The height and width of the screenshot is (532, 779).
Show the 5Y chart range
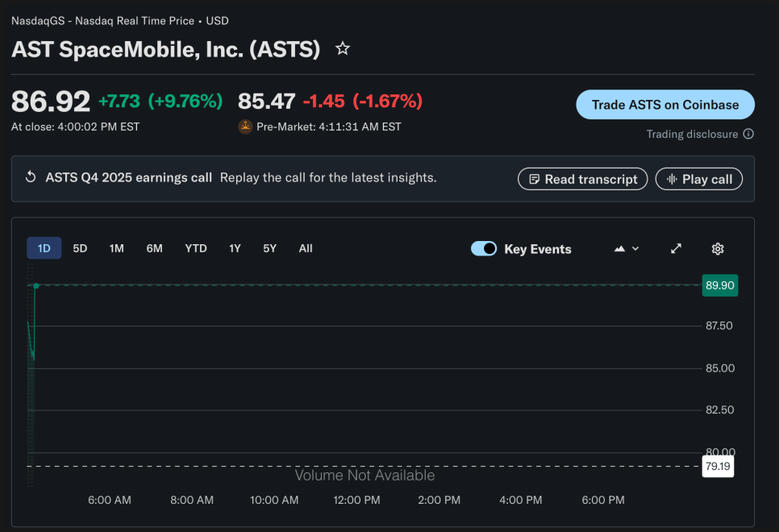pyautogui.click(x=269, y=248)
